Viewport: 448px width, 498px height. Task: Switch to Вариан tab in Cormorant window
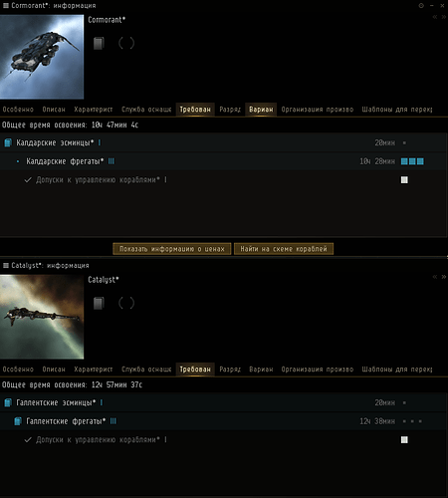(261, 110)
